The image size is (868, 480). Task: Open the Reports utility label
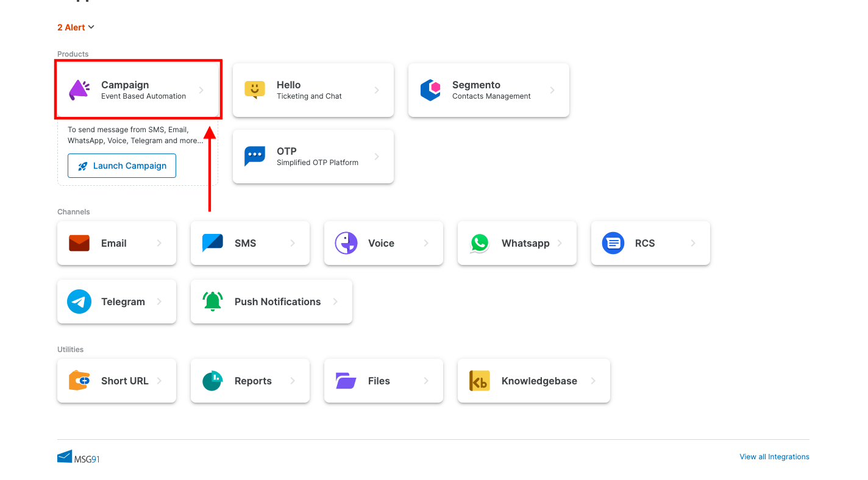tap(253, 381)
